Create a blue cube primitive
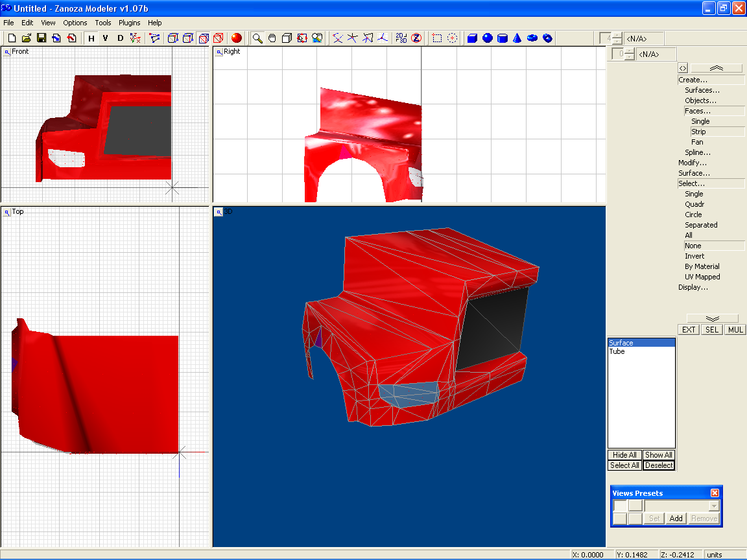The height and width of the screenshot is (560, 747). pyautogui.click(x=472, y=38)
